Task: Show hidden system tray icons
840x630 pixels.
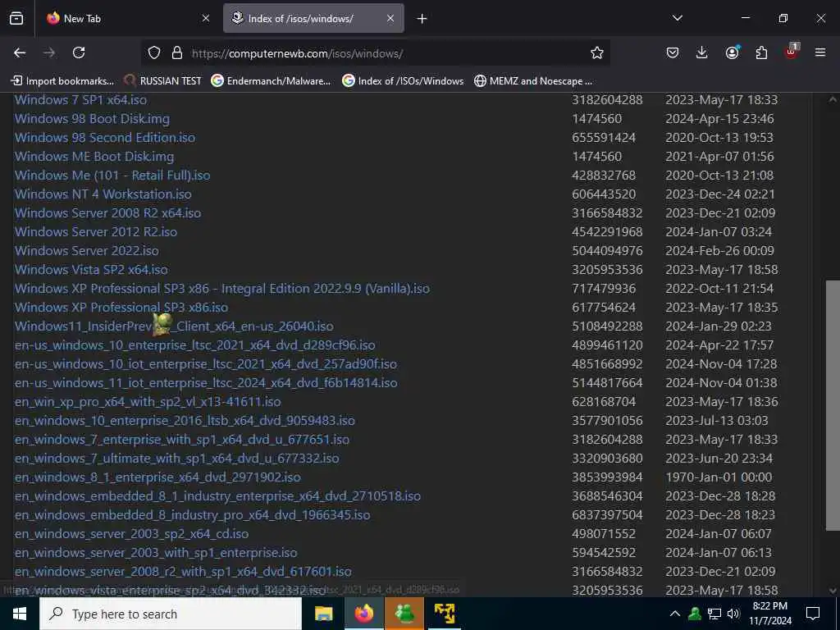Action: pyautogui.click(x=675, y=614)
